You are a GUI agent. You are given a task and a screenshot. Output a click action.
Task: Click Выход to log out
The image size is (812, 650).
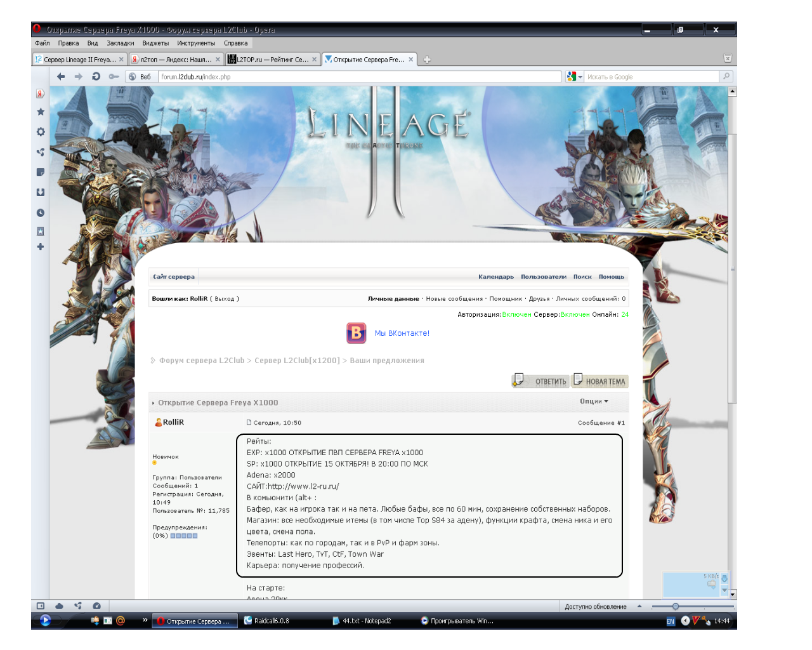click(225, 299)
